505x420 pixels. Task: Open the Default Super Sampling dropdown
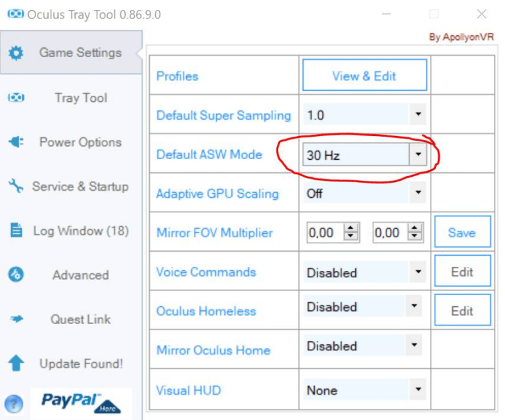418,115
